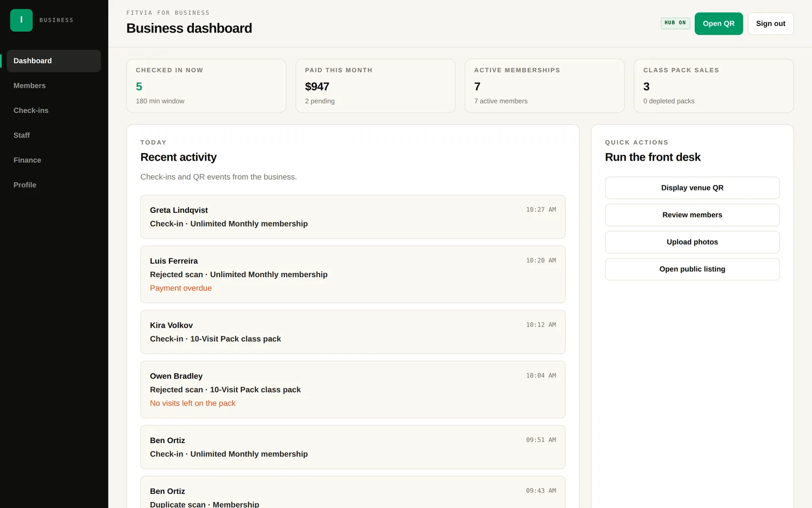Open the Active Memberships card

pyautogui.click(x=545, y=86)
